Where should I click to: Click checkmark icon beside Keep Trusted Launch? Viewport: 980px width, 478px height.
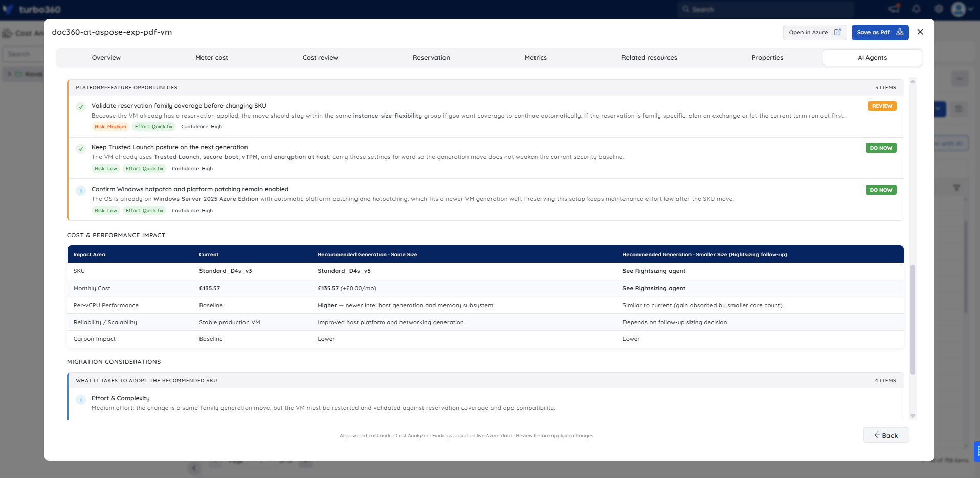tap(81, 149)
